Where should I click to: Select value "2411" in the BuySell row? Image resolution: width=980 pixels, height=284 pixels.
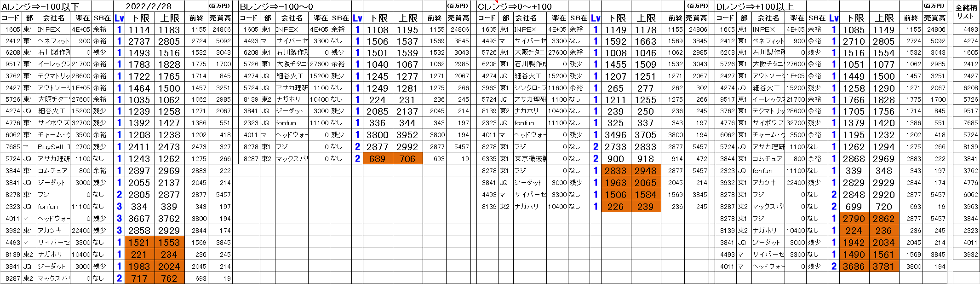(139, 147)
